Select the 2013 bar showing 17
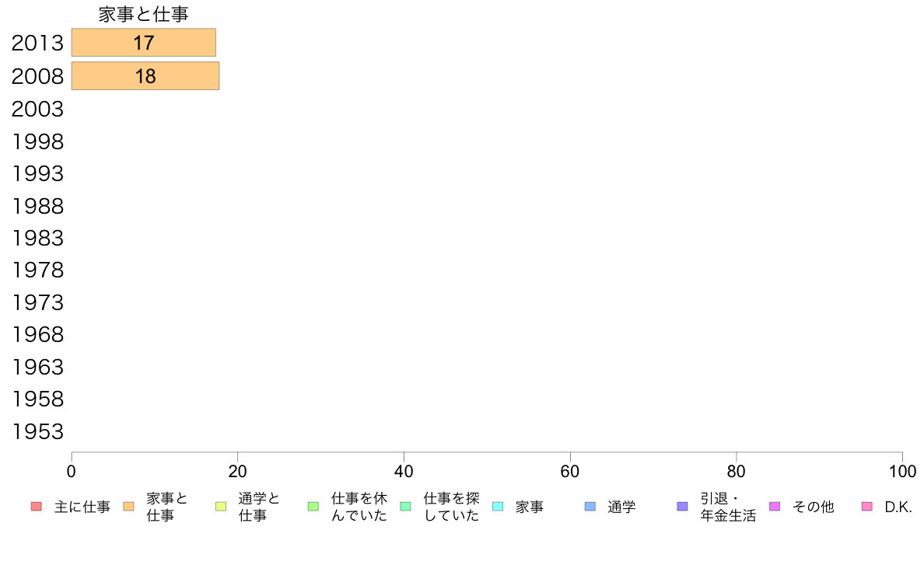 [144, 43]
